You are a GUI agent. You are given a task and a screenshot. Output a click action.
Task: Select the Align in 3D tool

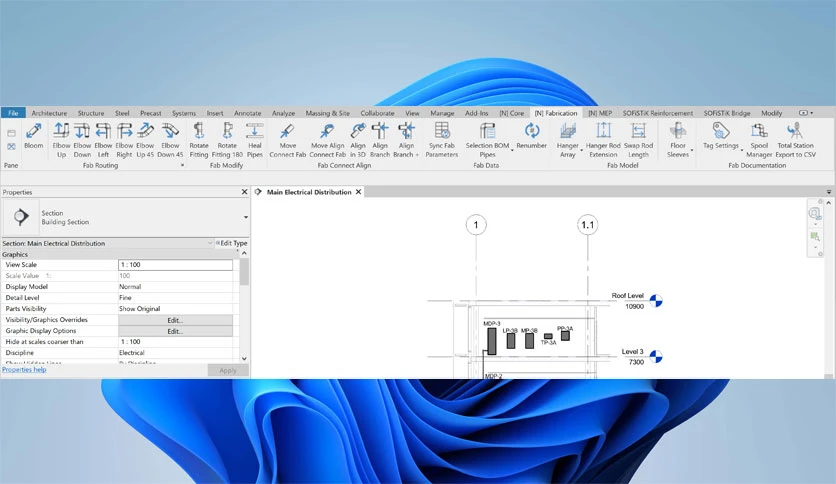pos(358,140)
